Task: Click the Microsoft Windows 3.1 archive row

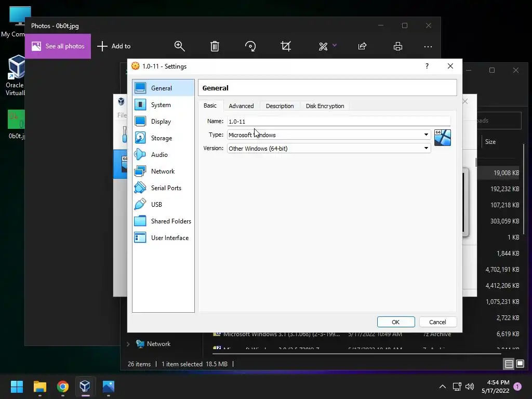Action: 366,334
